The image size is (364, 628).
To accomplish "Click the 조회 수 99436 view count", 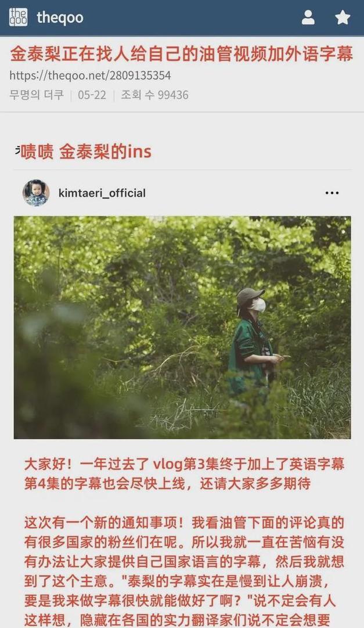I will tap(154, 95).
